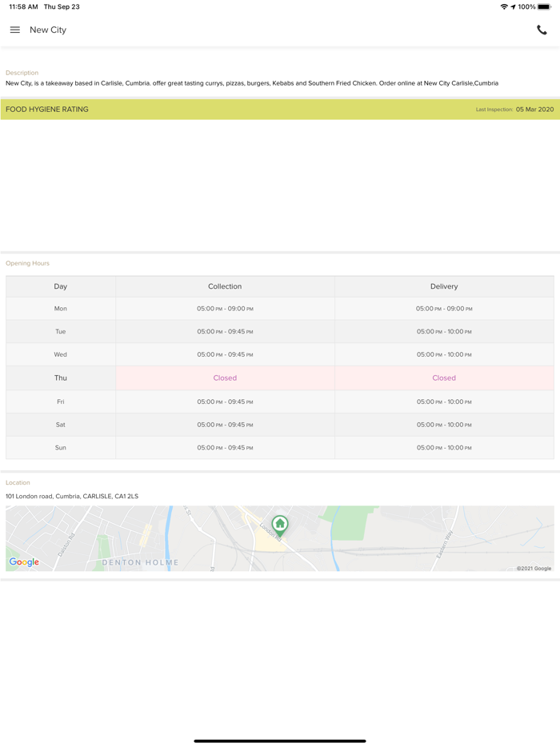
Task: Tap the New City page title
Action: coord(48,30)
